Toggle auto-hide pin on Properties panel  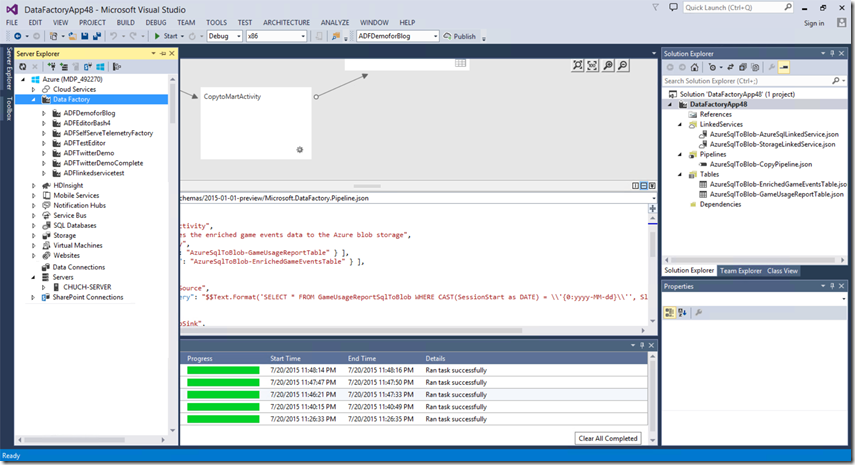point(832,286)
